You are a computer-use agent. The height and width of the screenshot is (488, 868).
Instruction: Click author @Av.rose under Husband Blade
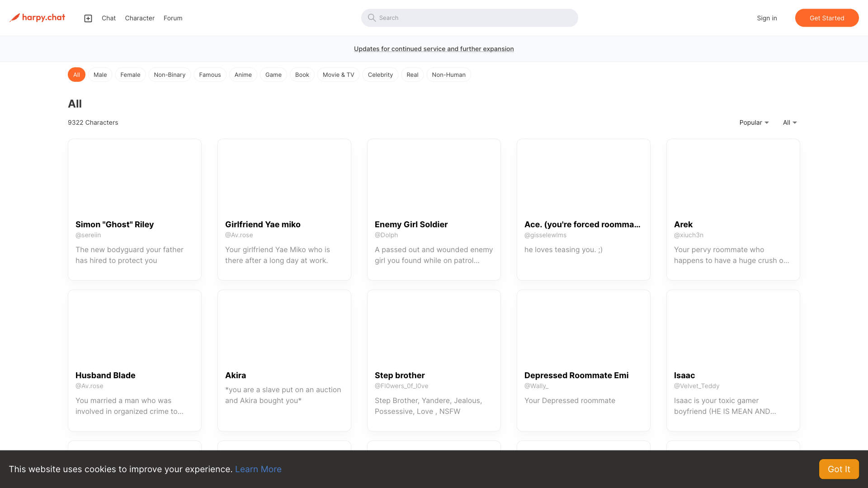pyautogui.click(x=90, y=386)
